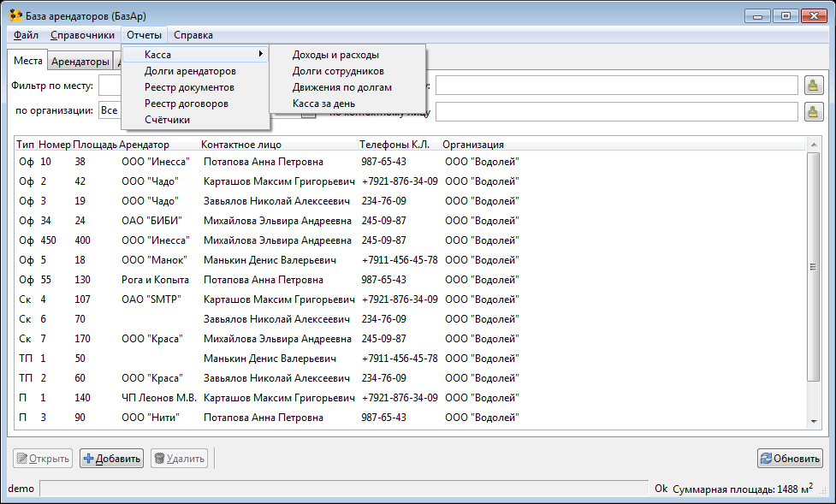This screenshot has width=836, height=504.
Task: Open the Файл menu
Action: (x=26, y=35)
